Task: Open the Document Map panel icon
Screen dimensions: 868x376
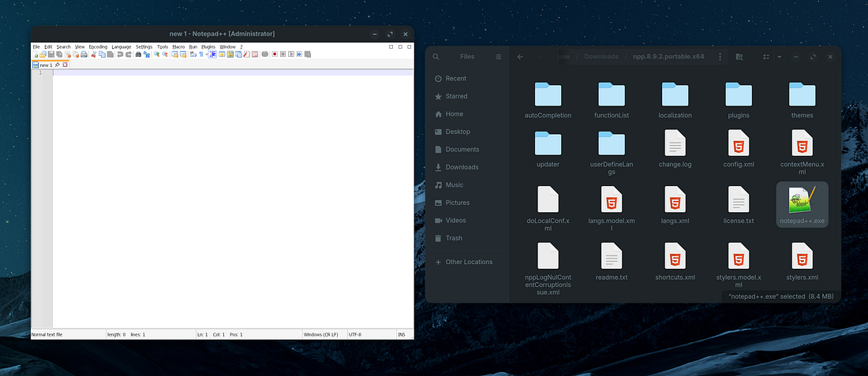Action: pyautogui.click(x=230, y=54)
